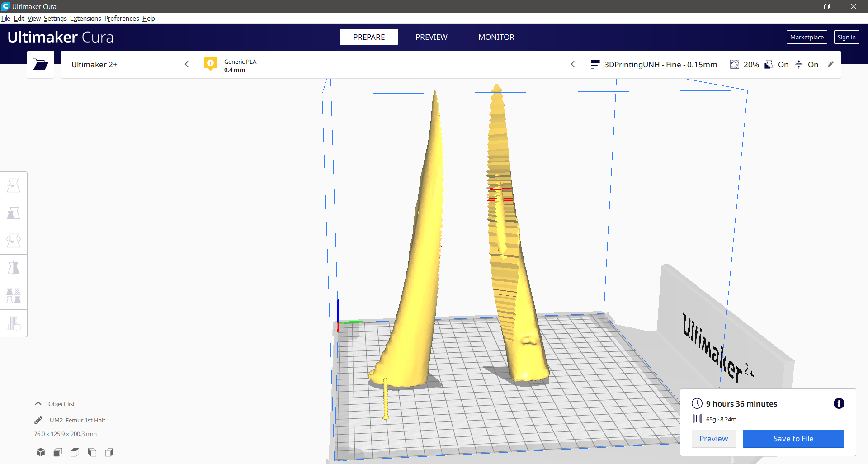Click the Generic PLA extruder icon
This screenshot has width=868, height=464.
(211, 64)
